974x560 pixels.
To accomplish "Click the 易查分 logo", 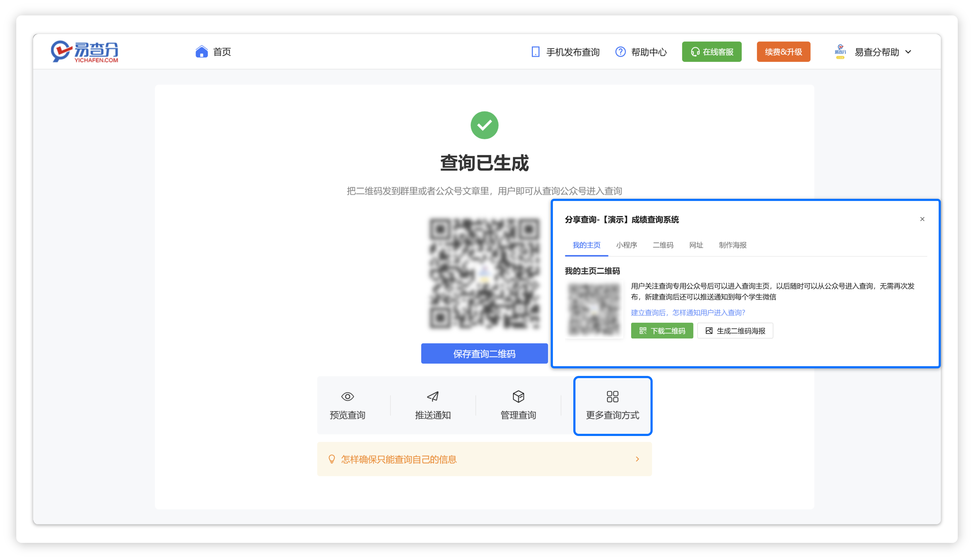I will [x=85, y=52].
